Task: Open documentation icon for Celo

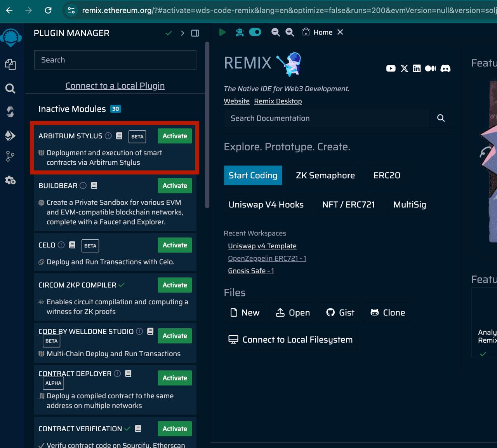Action: [72, 245]
